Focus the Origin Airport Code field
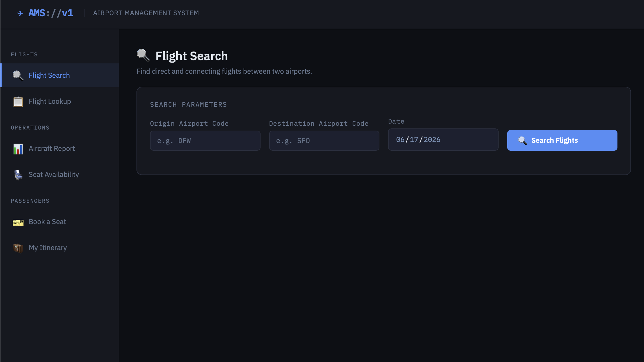 [205, 141]
